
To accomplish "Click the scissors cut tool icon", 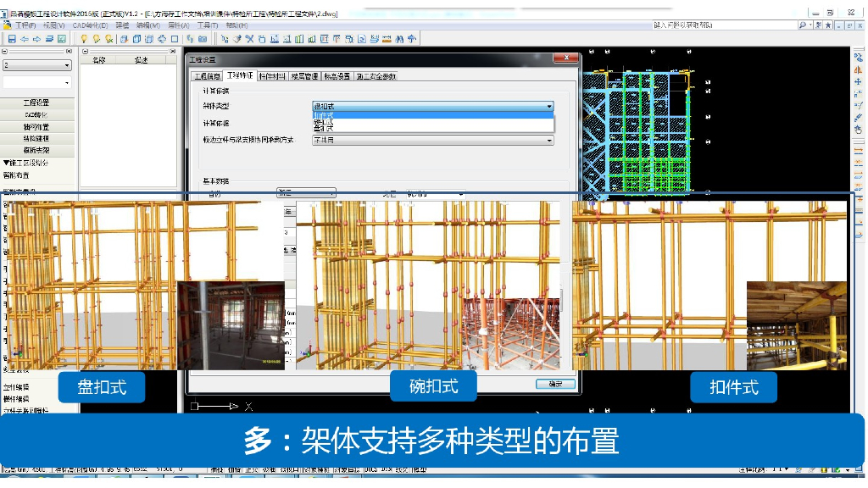I will [x=250, y=39].
